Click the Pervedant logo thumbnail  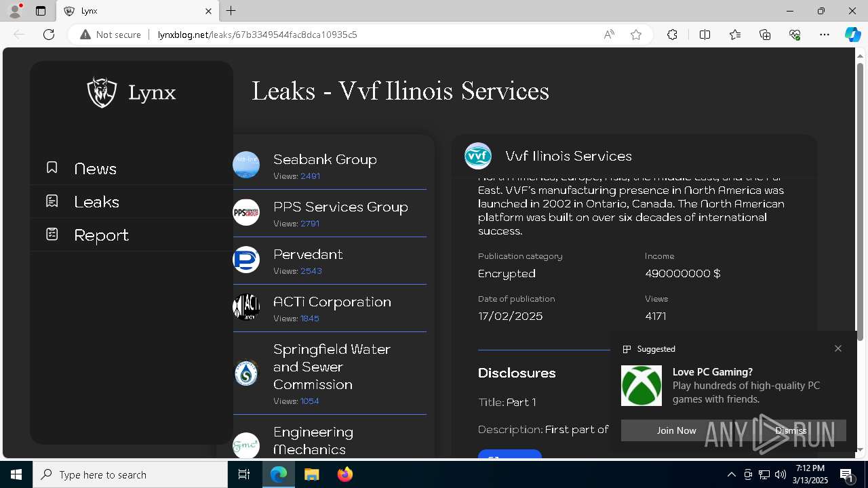point(246,260)
